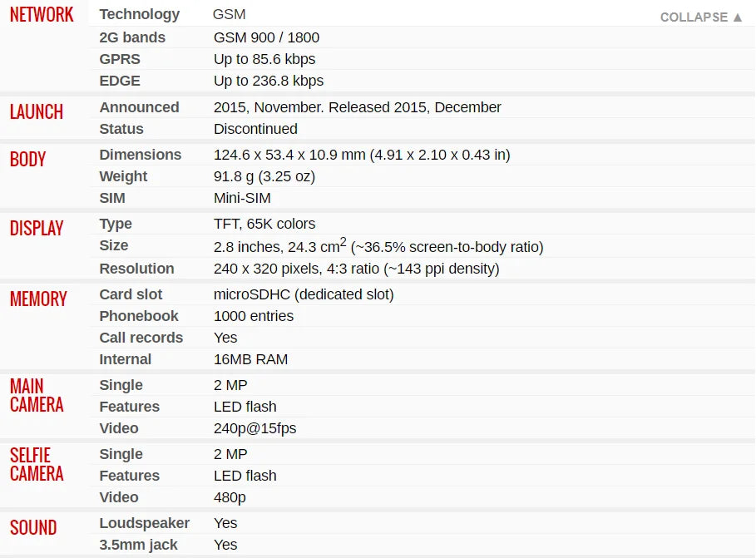Collapse the specs table with COLLAPSE arrow
Image resolution: width=756 pixels, height=558 pixels.
[701, 17]
